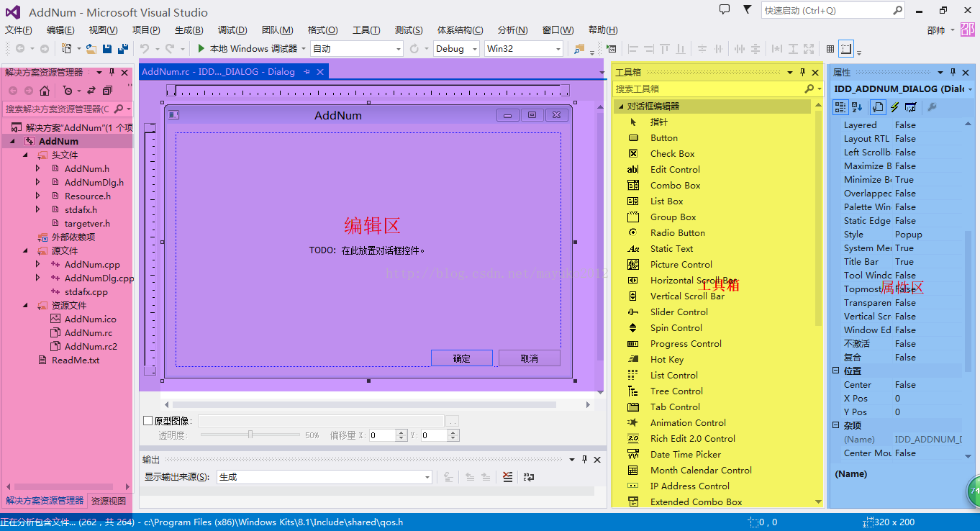The image size is (980, 531).
Task: Collapse the 位置 property group
Action: tap(836, 371)
